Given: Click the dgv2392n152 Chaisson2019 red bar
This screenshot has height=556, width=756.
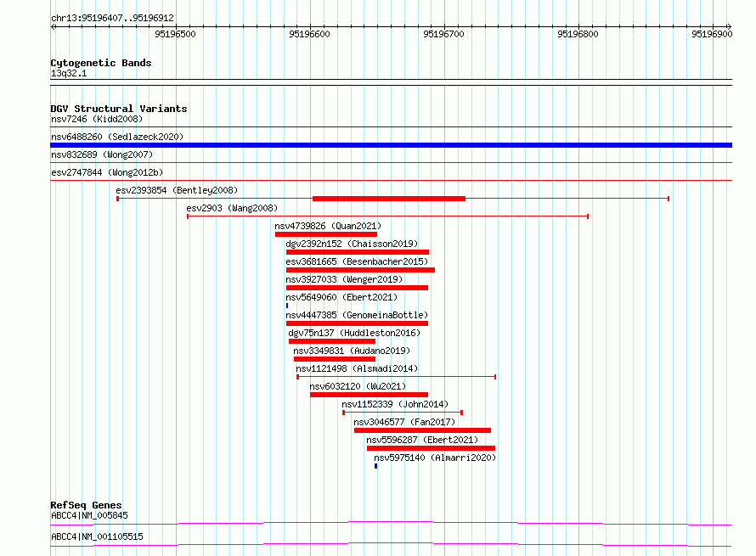Looking at the screenshot, I should (358, 252).
